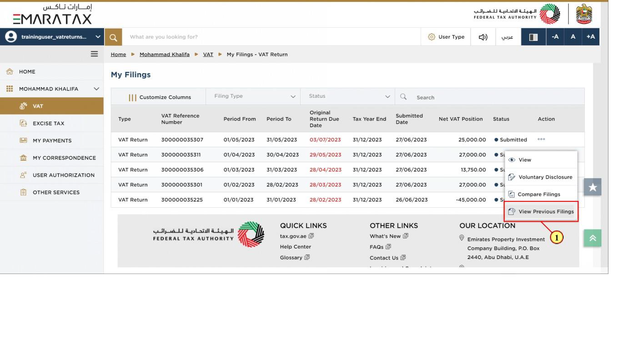This screenshot has height=364, width=643.
Task: Click VAT reference 300000035311
Action: pyautogui.click(x=181, y=155)
